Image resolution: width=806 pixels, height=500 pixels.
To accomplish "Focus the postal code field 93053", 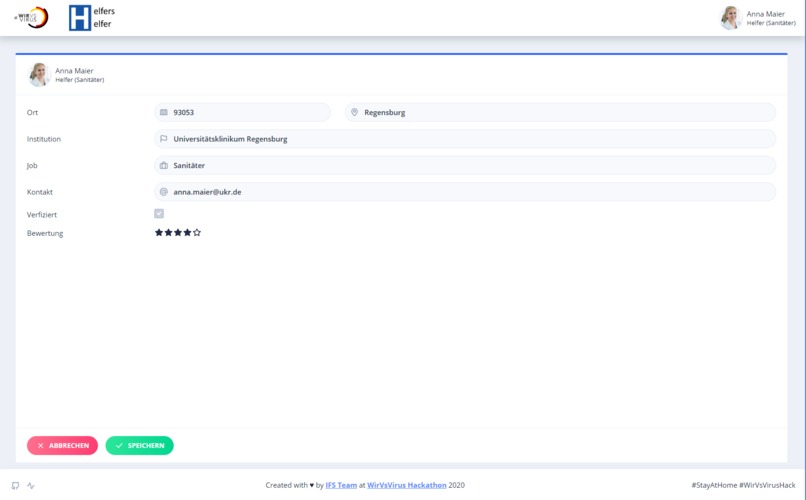I will (242, 112).
